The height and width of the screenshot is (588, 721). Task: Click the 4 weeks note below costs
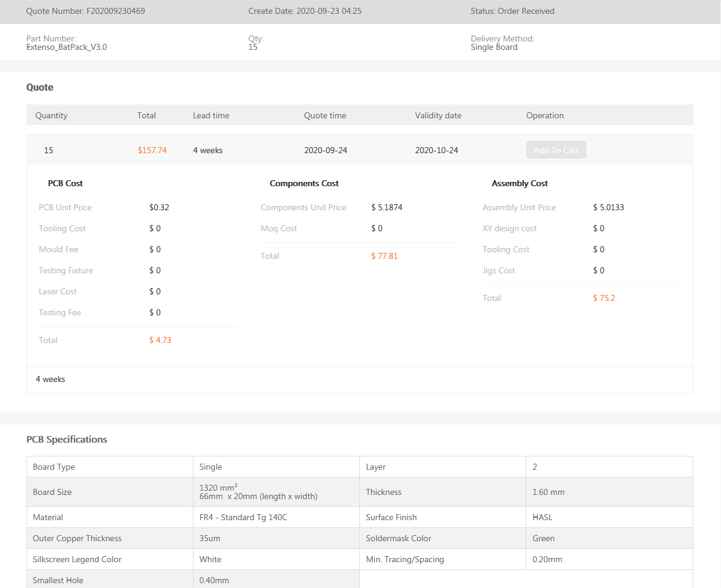pos(50,380)
